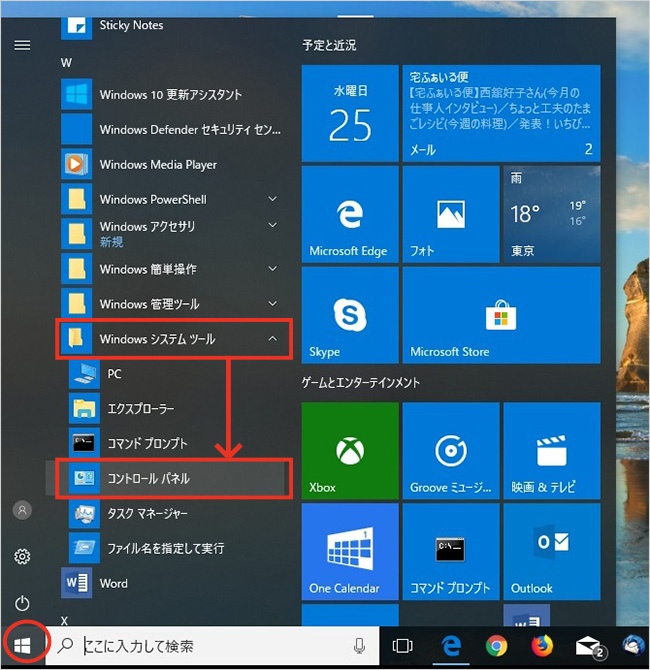The image size is (650, 670).
Task: Open the Thunderbird taskbar icon
Action: 634,646
